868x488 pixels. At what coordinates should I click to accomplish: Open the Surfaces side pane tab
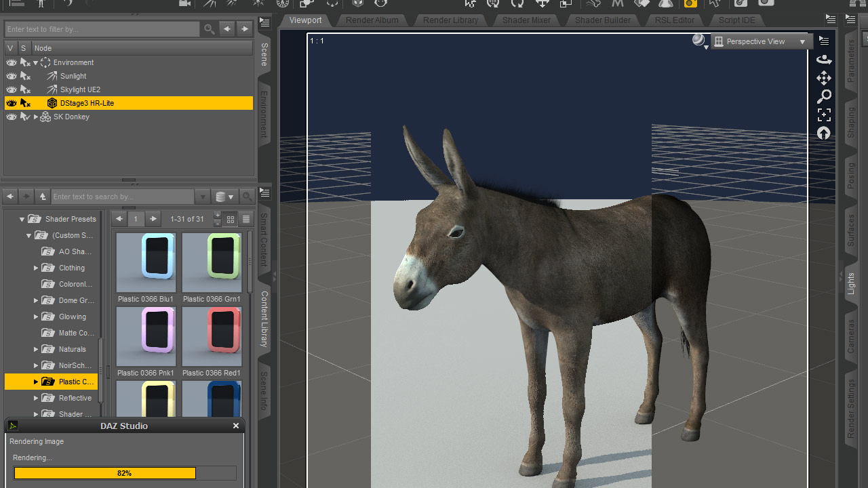(x=851, y=230)
